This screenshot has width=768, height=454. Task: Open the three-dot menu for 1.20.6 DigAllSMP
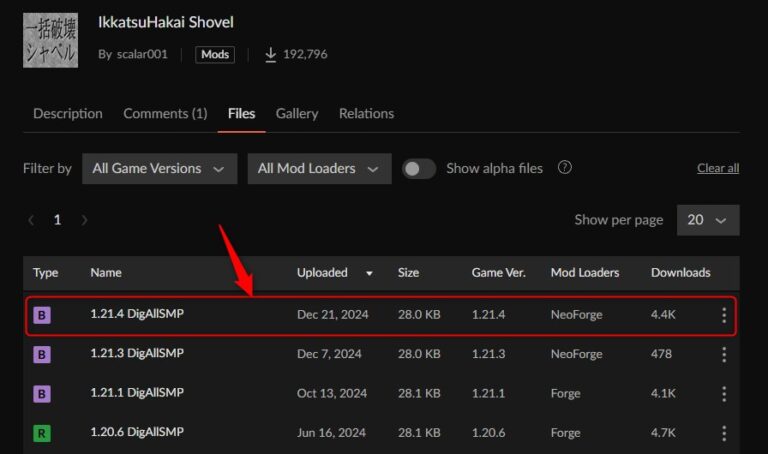point(724,433)
